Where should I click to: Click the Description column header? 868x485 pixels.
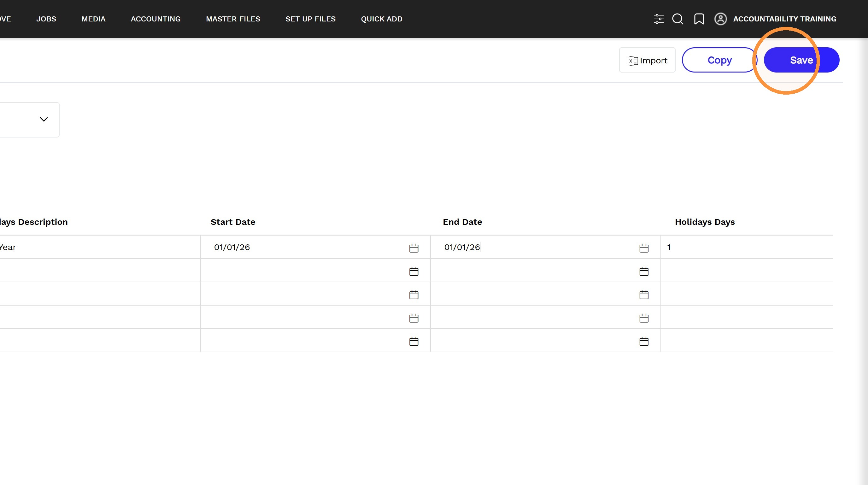[34, 222]
